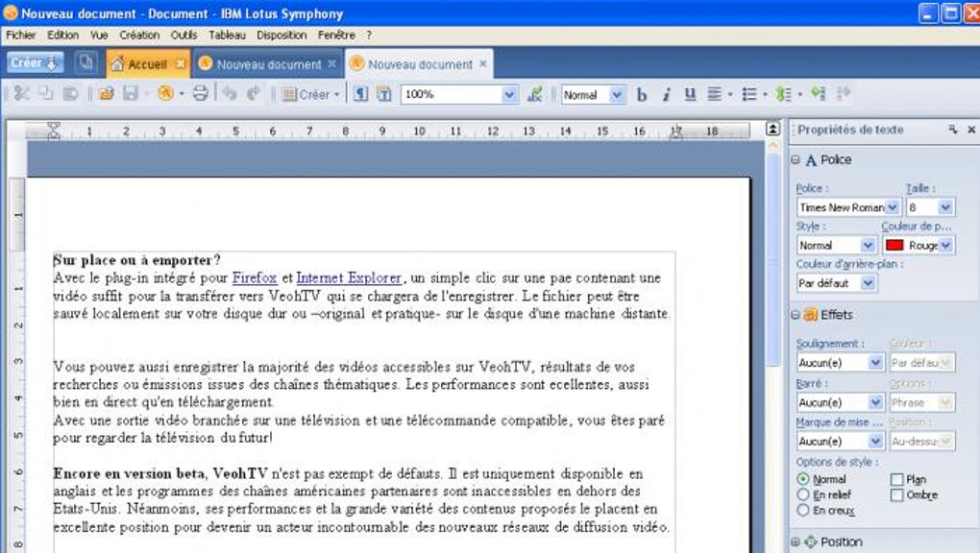Open the Barré dropdown
Viewport: 980px width, 553px height.
[x=875, y=403]
